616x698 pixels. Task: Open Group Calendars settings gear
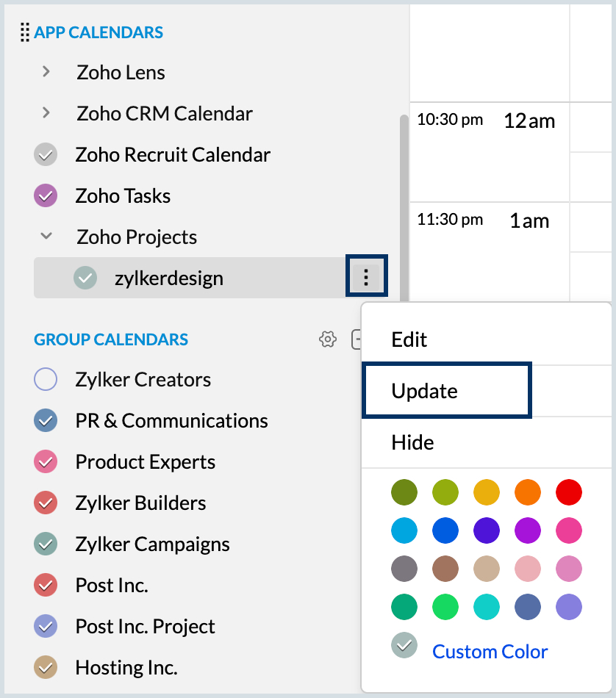(328, 339)
